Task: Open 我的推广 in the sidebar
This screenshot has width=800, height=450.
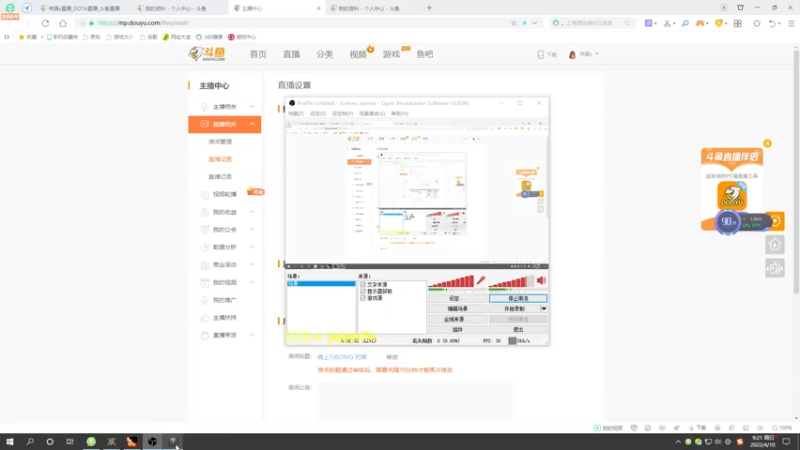Action: pos(224,300)
